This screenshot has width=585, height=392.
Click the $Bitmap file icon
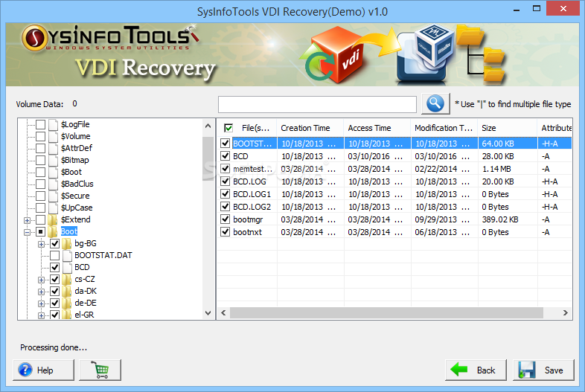click(x=54, y=160)
